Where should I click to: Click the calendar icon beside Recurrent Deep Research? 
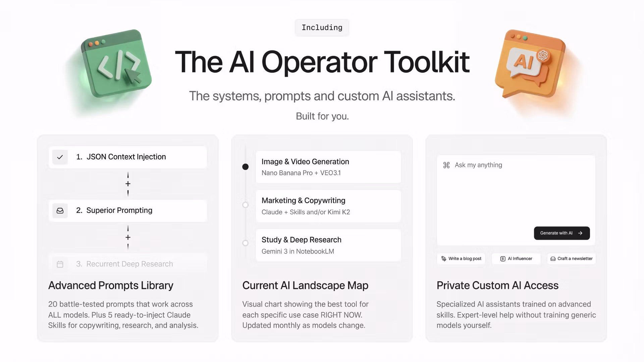pyautogui.click(x=60, y=264)
